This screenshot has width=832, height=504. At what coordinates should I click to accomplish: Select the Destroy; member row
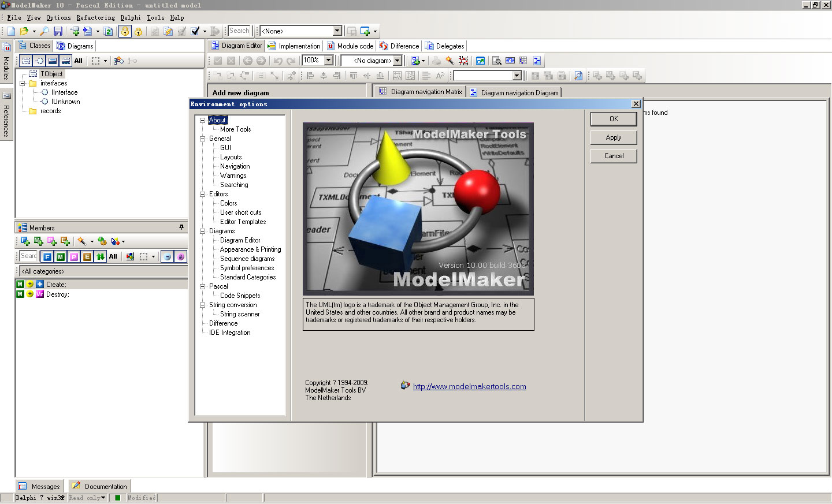click(x=101, y=294)
